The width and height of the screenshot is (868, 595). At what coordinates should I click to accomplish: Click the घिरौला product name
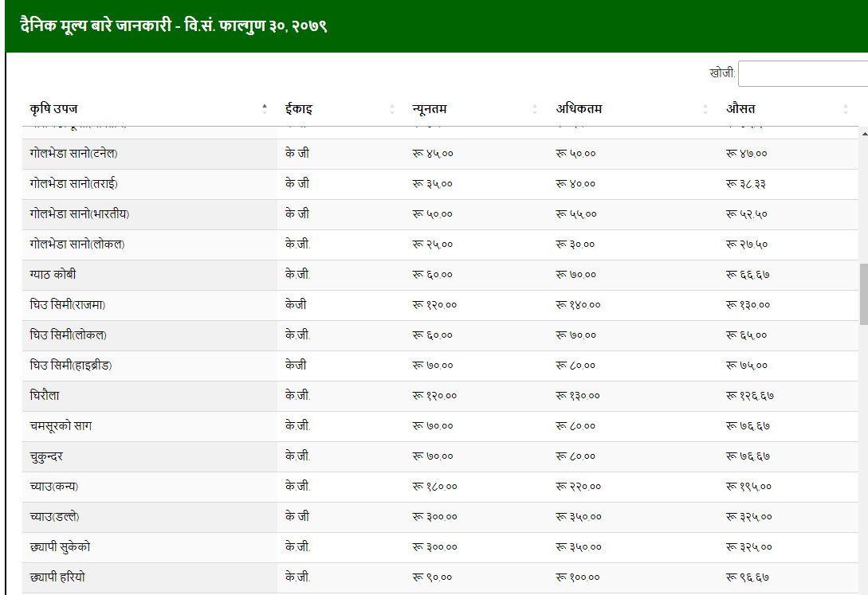pyautogui.click(x=45, y=396)
